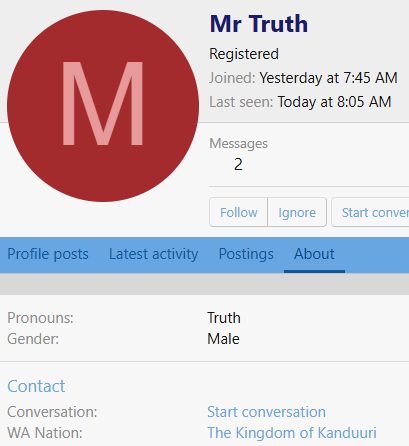Click the partly visible Start conversation button
The width and height of the screenshot is (409, 446).
(x=370, y=212)
